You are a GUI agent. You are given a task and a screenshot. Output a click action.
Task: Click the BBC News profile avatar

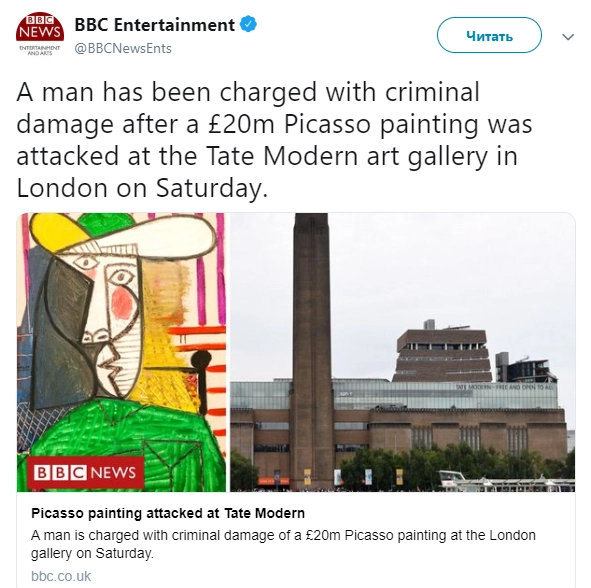(x=40, y=35)
